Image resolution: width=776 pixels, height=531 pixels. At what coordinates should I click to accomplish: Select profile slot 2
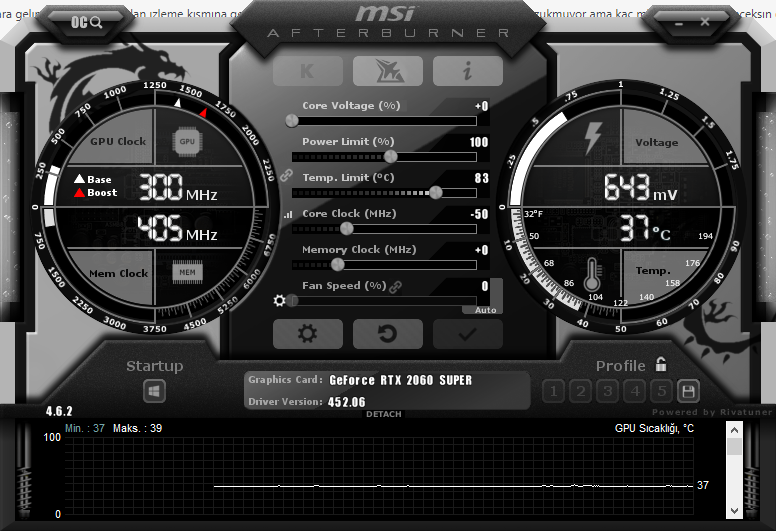click(x=581, y=391)
